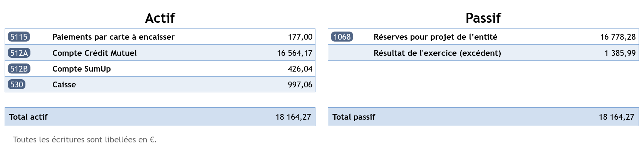Open the 530 account badge
This screenshot has width=644, height=152.
pos(17,85)
